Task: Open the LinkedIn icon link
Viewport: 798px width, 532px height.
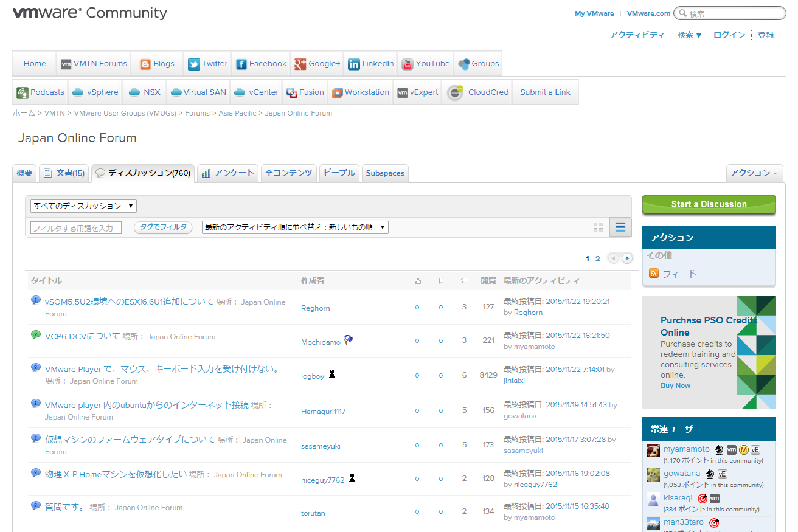Action: click(354, 64)
